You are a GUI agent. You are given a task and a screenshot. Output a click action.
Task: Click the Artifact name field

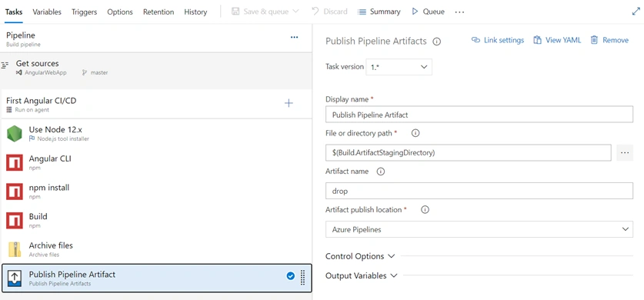[479, 192]
